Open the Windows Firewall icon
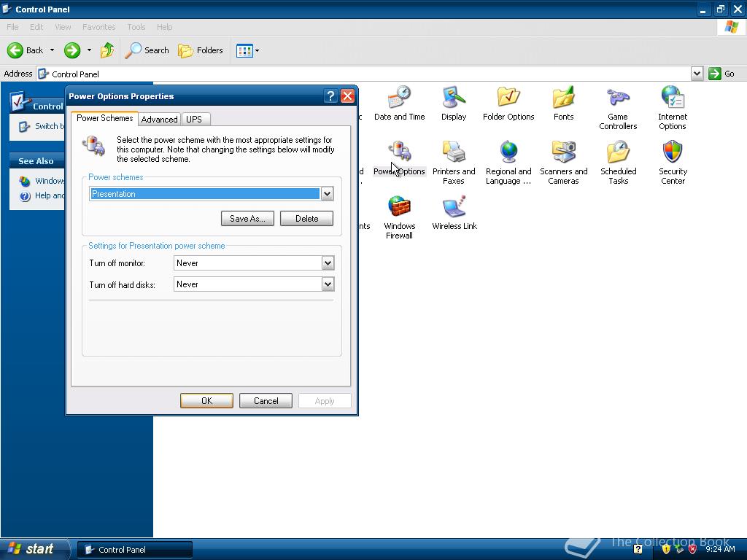The image size is (747, 560). pos(399,217)
